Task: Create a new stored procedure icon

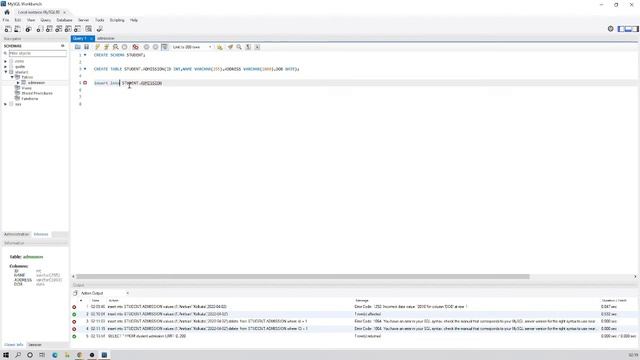Action: 68,29
